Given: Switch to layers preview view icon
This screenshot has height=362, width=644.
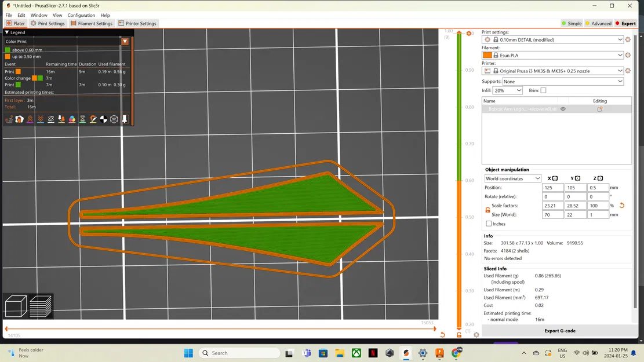Looking at the screenshot, I should click(41, 306).
